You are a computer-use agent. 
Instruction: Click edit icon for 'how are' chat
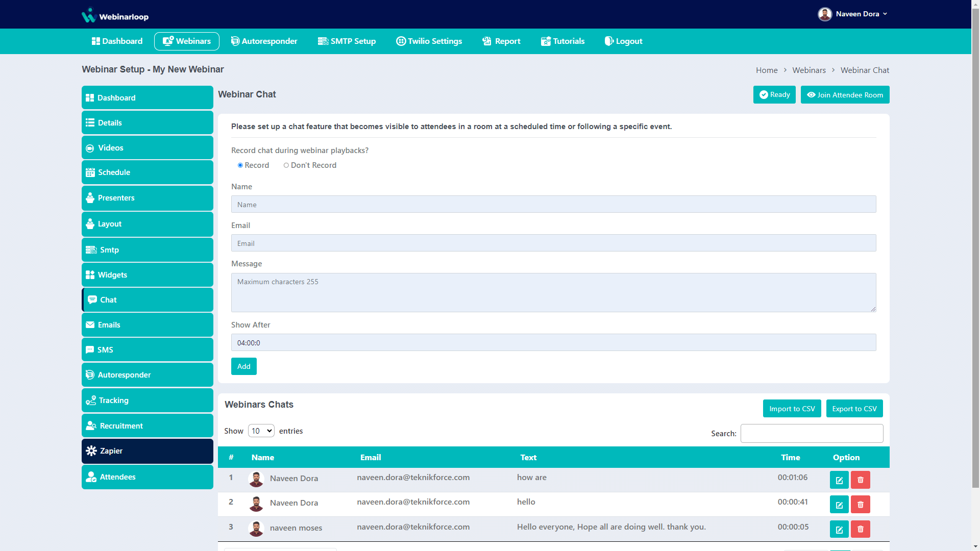click(839, 480)
